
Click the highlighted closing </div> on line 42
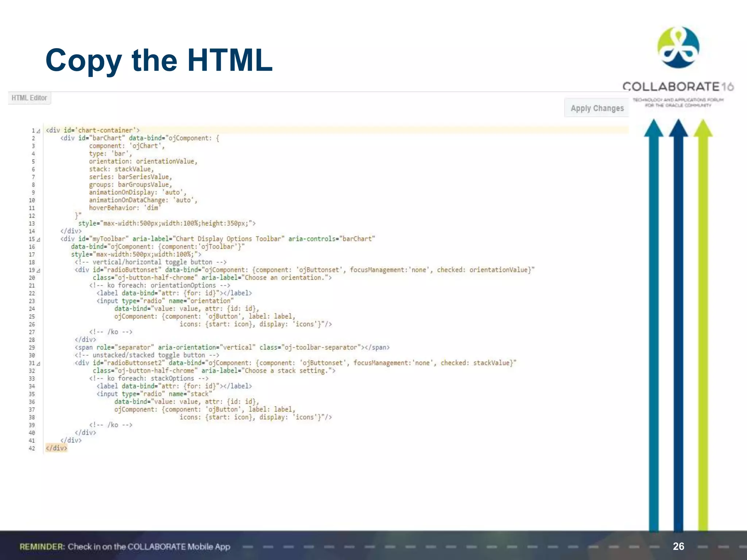point(57,448)
